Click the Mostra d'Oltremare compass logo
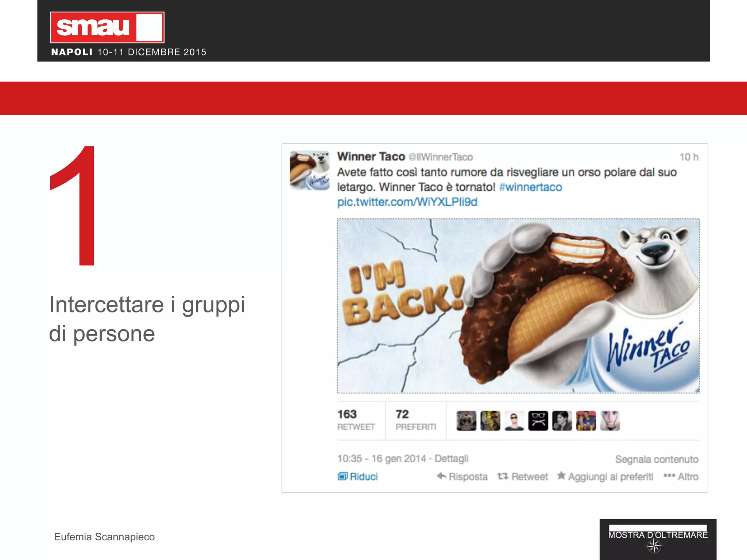 tap(654, 546)
